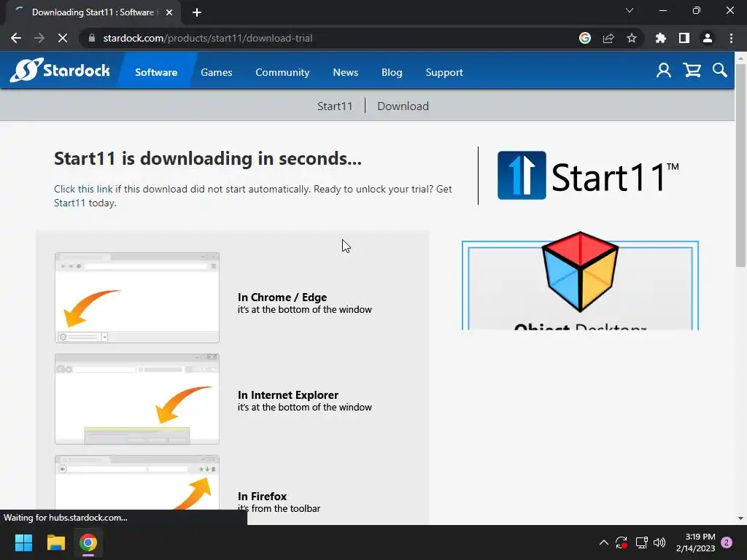The height and width of the screenshot is (560, 747).
Task: Show hidden tray icons chevron
Action: tap(603, 542)
